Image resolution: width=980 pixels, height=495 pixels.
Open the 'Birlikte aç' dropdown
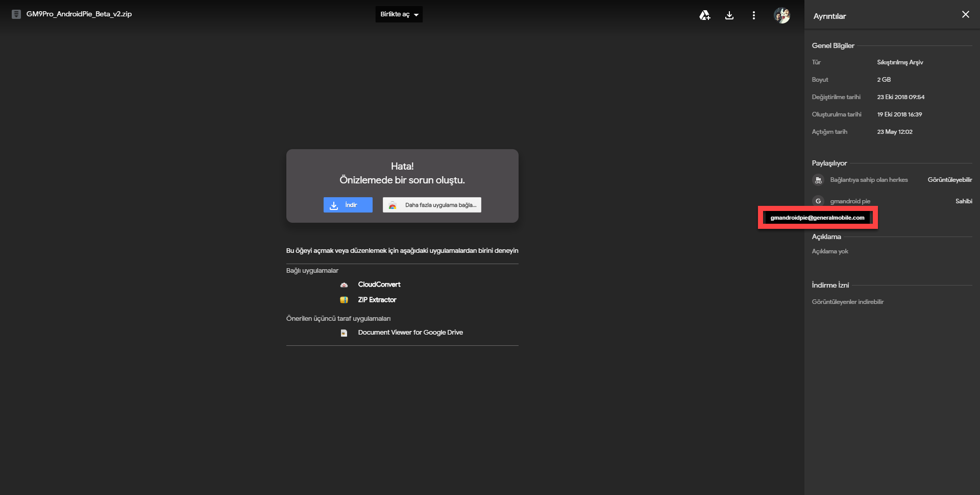pos(399,14)
